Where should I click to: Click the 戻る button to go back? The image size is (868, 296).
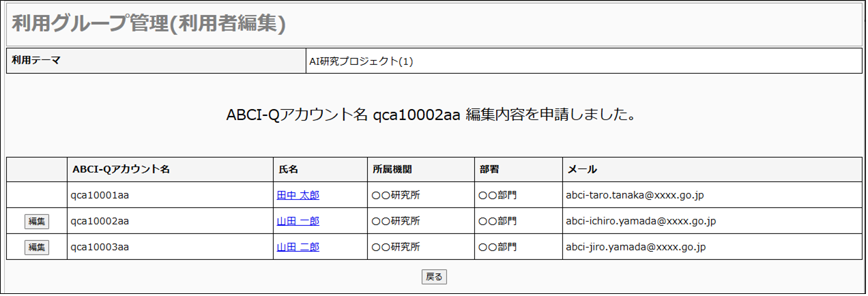pyautogui.click(x=434, y=276)
